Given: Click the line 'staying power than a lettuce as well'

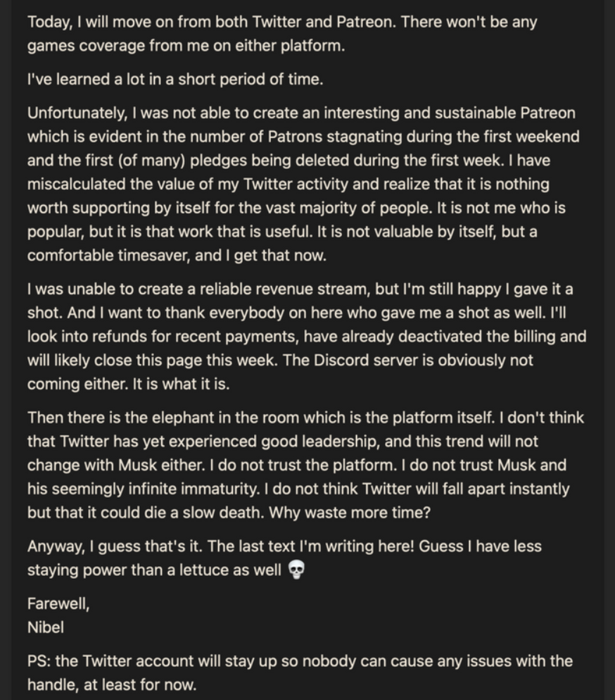Looking at the screenshot, I should point(154,570).
